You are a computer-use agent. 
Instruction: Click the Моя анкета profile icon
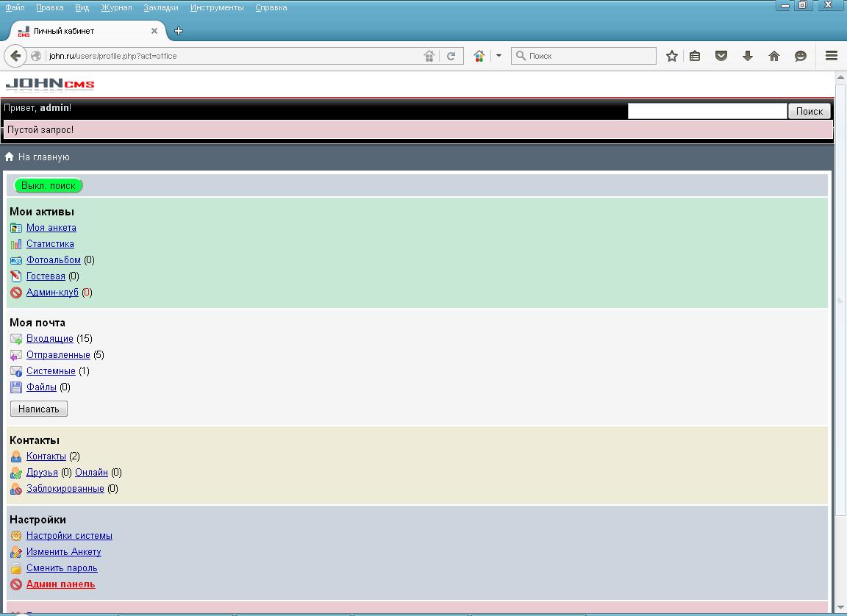(x=16, y=228)
